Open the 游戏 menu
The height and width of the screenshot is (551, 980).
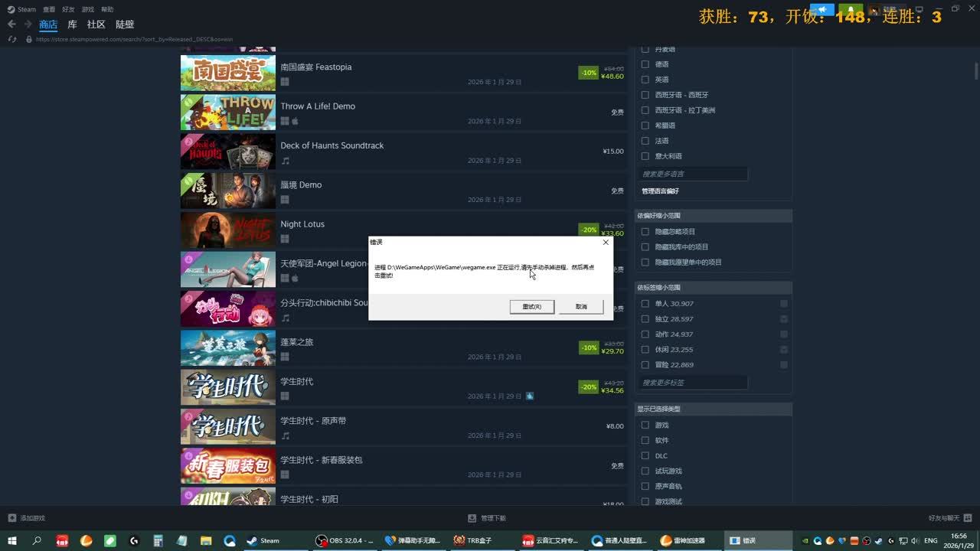87,9
